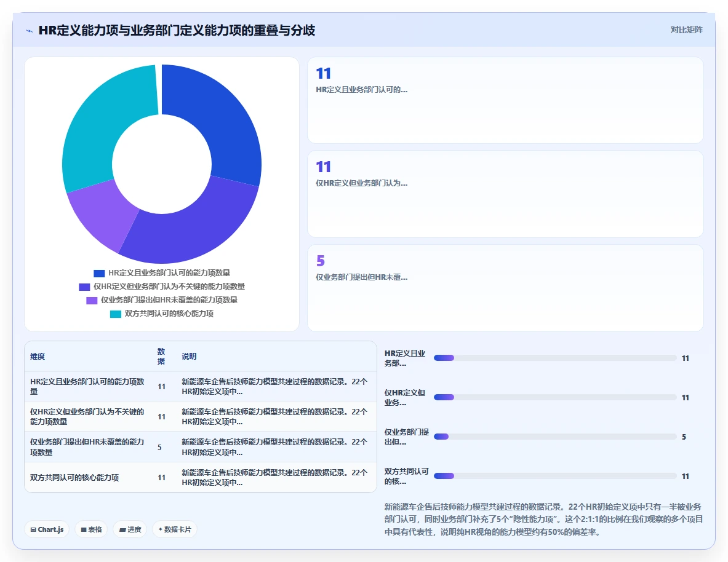728x562 pixels.
Task: Click the 维度 column header
Action: (38, 357)
